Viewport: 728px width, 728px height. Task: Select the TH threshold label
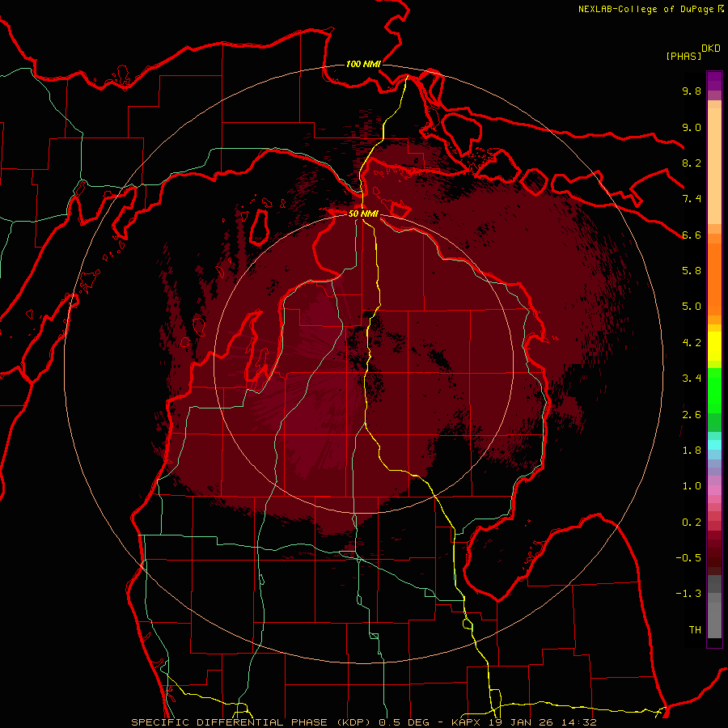pos(695,630)
